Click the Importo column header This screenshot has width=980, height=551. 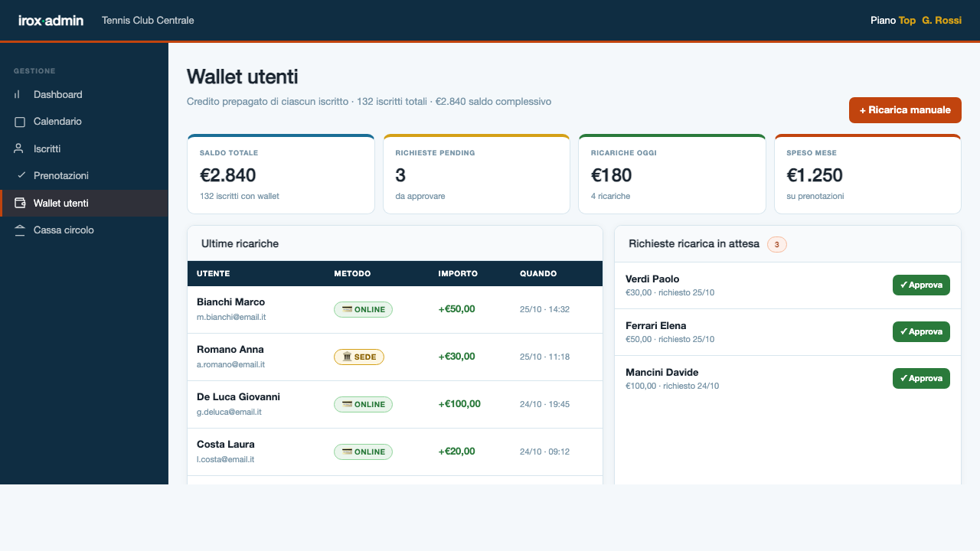[458, 274]
